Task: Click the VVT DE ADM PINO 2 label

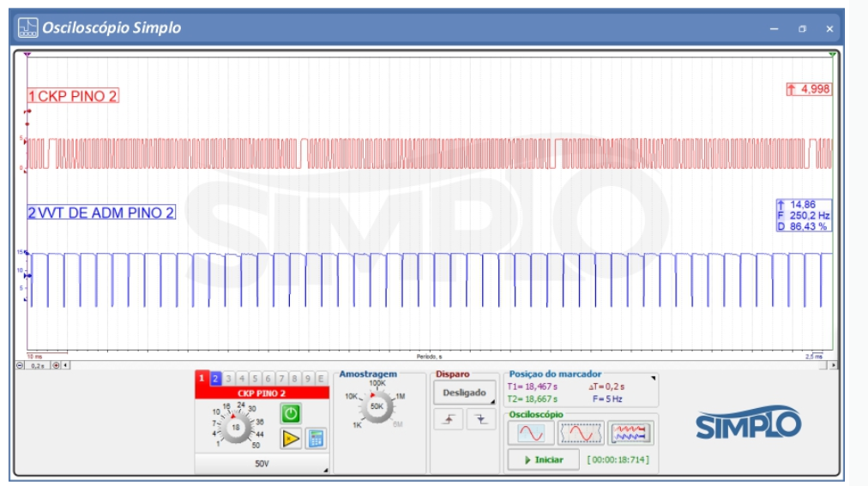Action: 101,213
